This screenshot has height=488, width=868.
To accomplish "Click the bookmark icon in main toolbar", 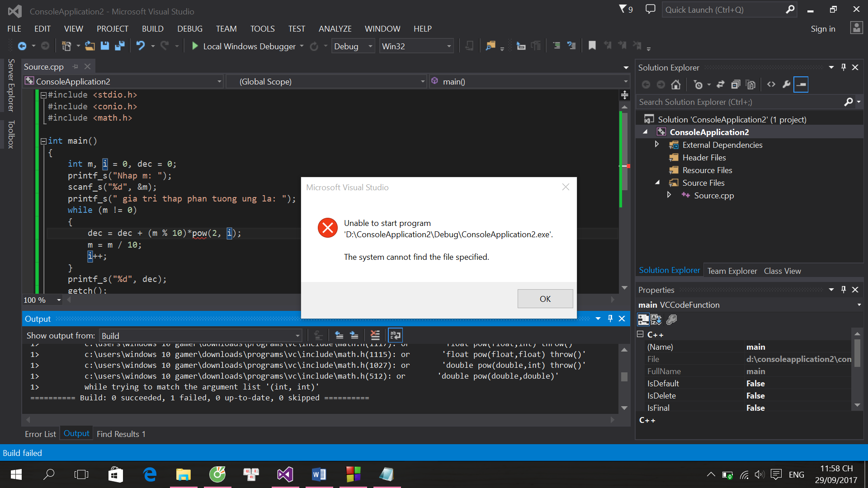I will [592, 46].
